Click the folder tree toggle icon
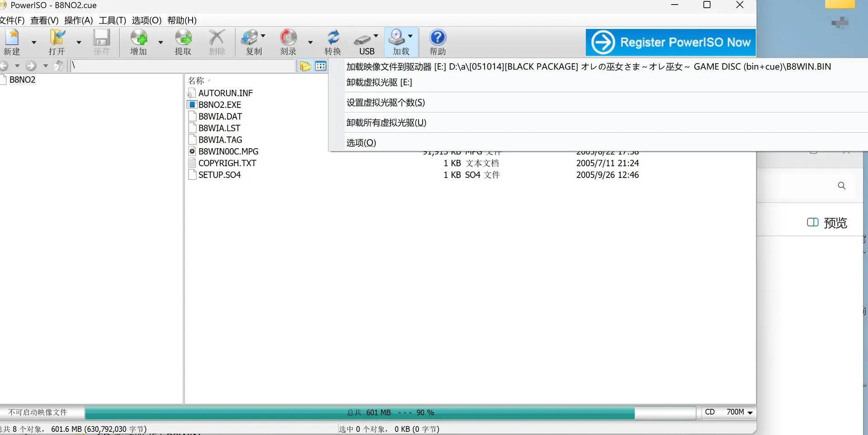The width and height of the screenshot is (868, 435). (305, 66)
